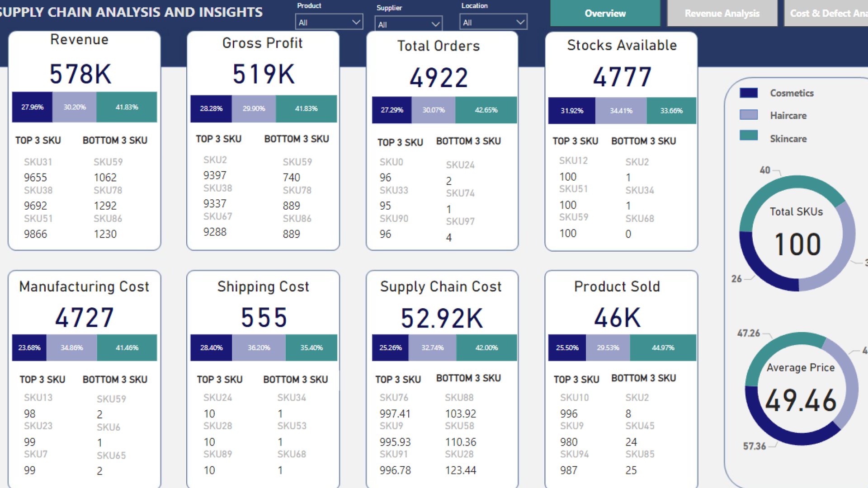The width and height of the screenshot is (868, 488).
Task: Click the Gross Profit 519K value
Action: 264,74
